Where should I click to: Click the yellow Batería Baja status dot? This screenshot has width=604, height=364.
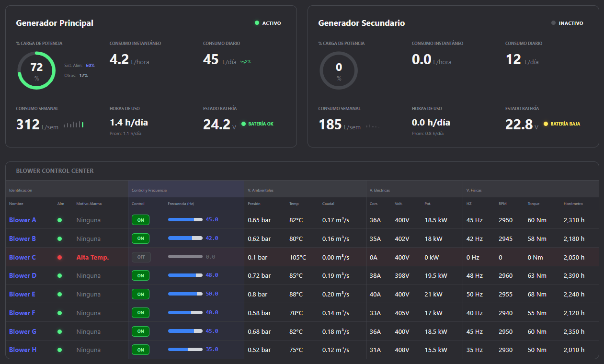pos(546,124)
